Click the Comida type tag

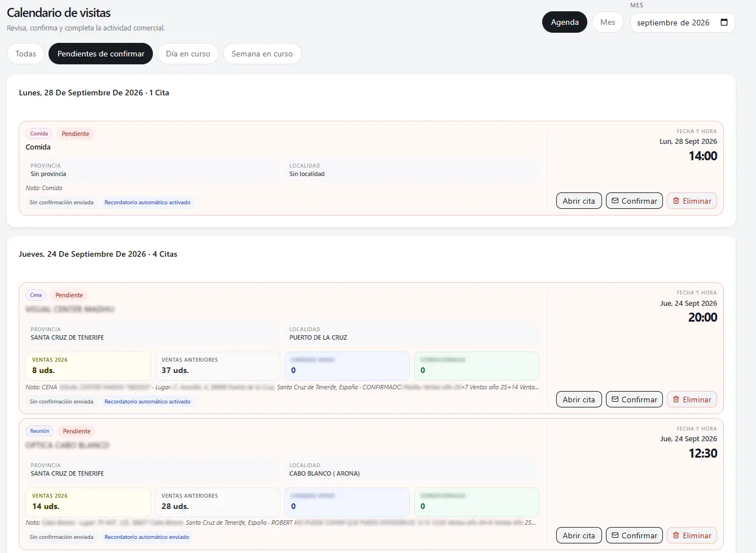coord(39,134)
